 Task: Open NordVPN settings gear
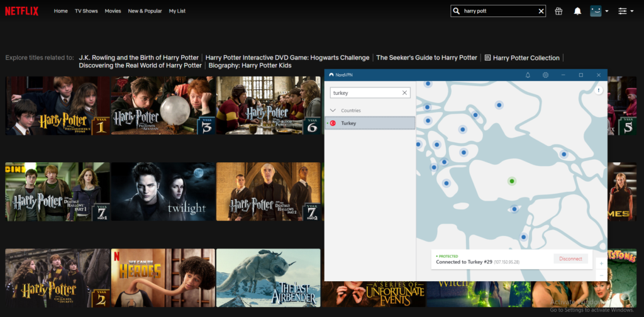point(545,75)
